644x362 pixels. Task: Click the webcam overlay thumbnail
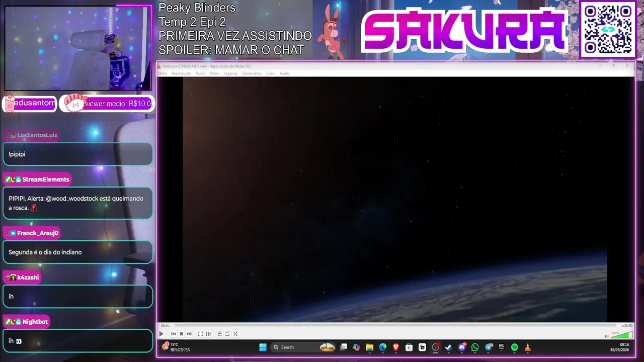78,48
